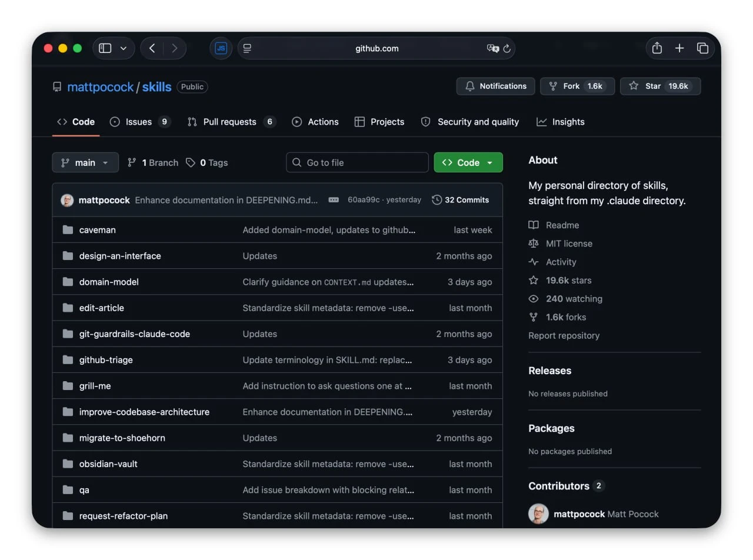Open commit "Add instruction to ask questions"
This screenshot has height=560, width=753.
coord(327,386)
